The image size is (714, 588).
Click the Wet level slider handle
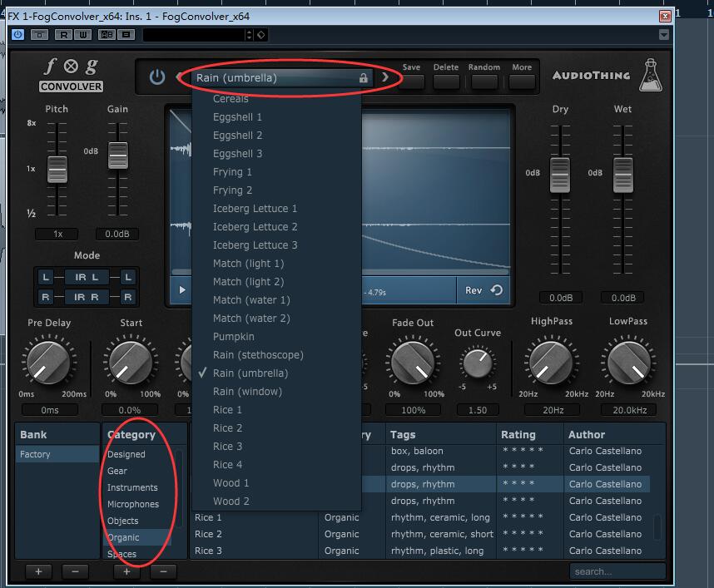[x=623, y=175]
